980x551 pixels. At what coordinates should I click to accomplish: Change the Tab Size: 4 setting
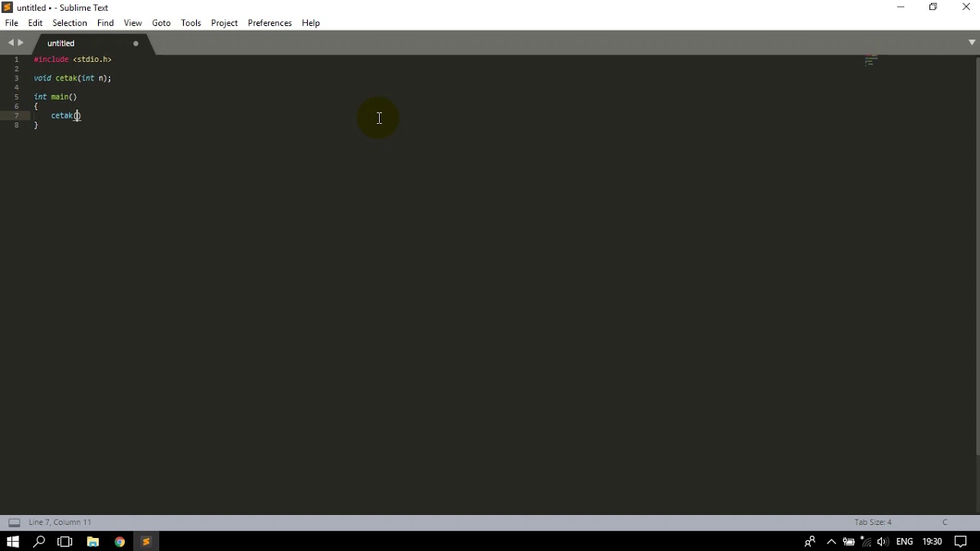pyautogui.click(x=873, y=523)
